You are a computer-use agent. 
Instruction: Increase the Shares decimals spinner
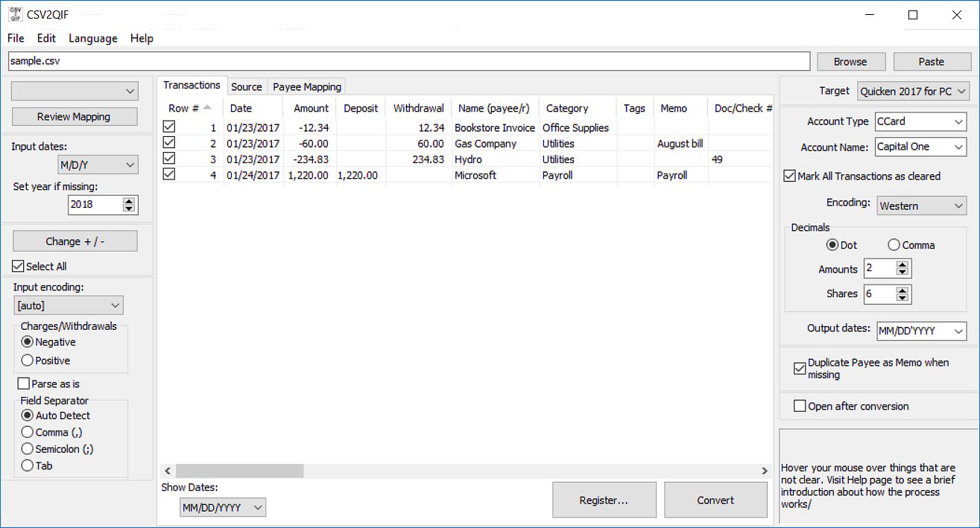click(x=902, y=290)
